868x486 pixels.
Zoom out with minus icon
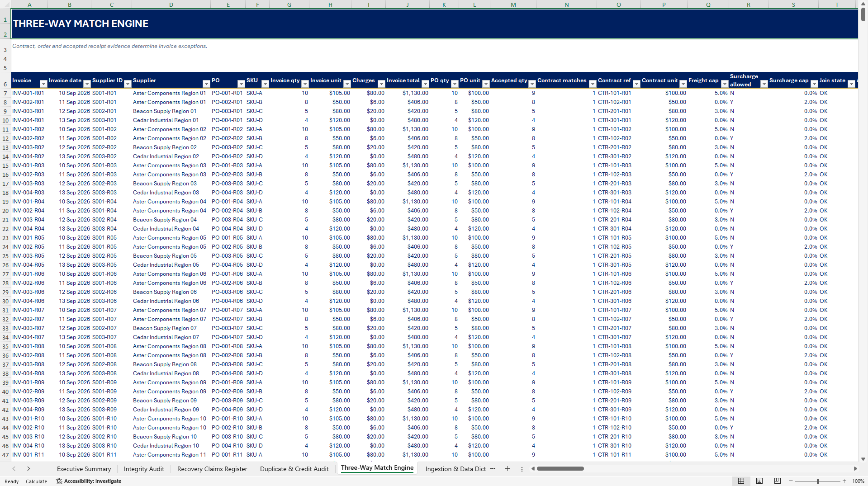click(x=791, y=481)
